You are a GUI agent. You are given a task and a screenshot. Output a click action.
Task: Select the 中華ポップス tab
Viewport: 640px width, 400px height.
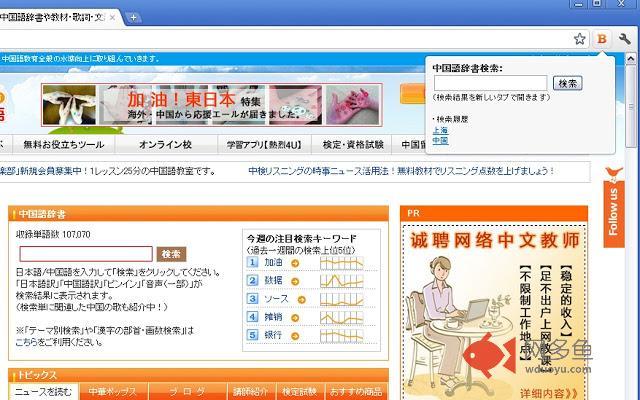(x=113, y=392)
